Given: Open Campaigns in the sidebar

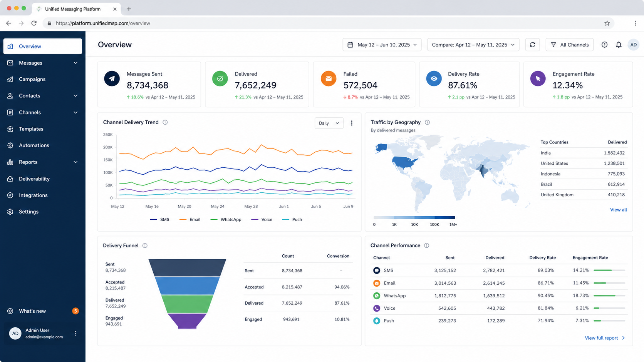Looking at the screenshot, I should pos(43,79).
